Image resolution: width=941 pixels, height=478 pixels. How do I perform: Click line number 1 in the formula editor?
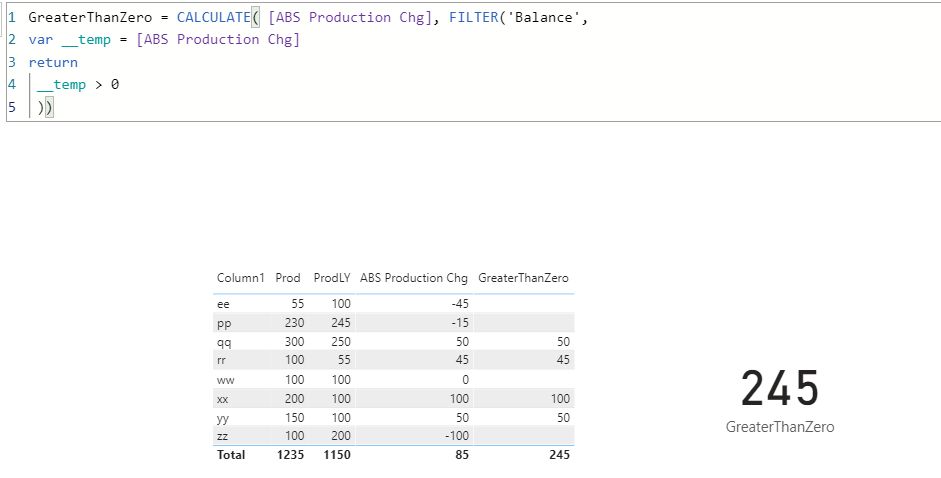(x=12, y=17)
